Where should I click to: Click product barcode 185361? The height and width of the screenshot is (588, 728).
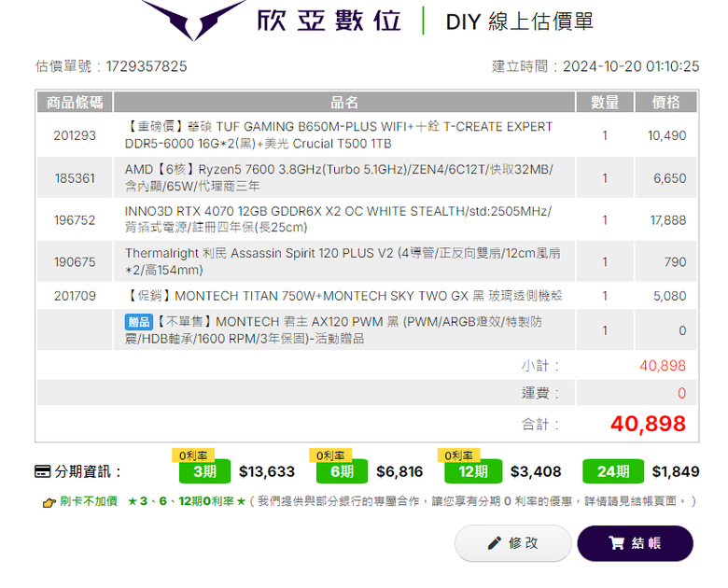tap(75, 178)
